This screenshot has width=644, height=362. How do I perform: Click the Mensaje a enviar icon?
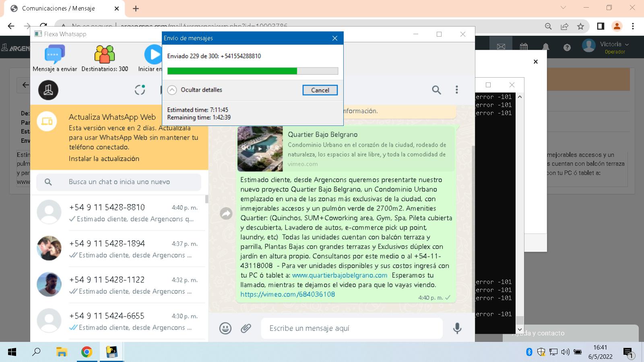coord(55,54)
